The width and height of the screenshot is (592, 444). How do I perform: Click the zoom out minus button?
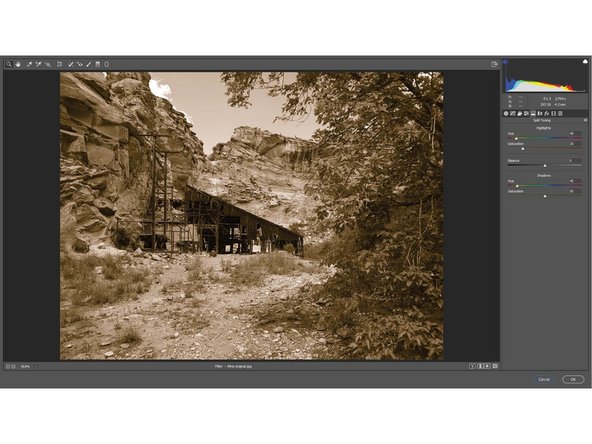[8, 366]
